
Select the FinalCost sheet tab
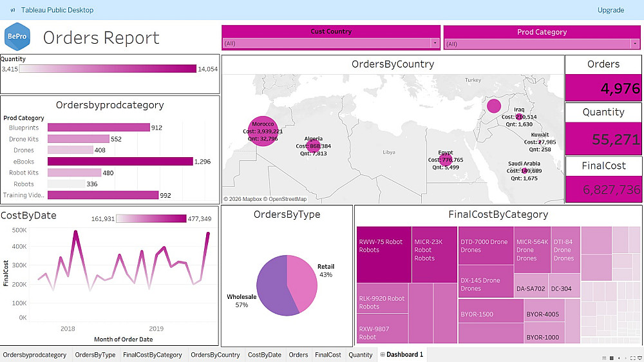[x=328, y=355]
